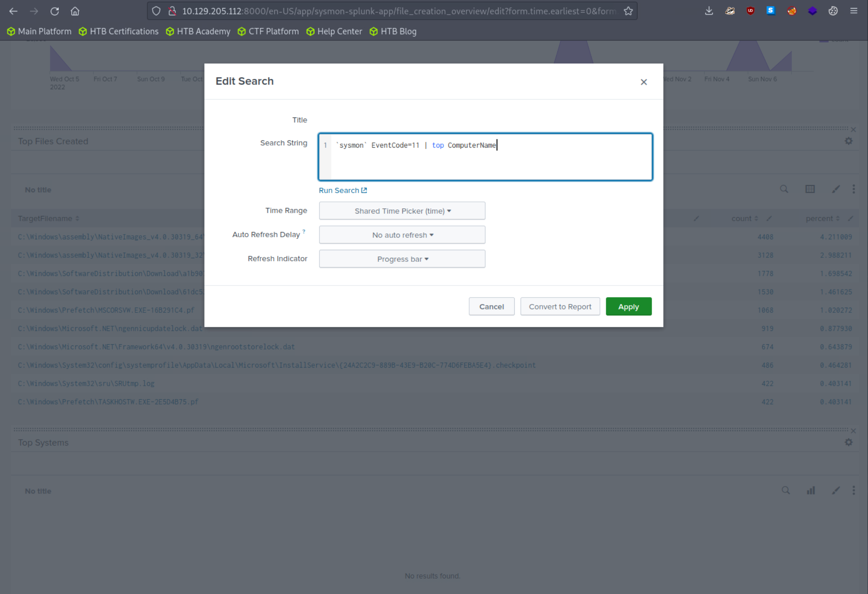Open the uBlock Origin extension
This screenshot has height=594, width=868.
[750, 11]
